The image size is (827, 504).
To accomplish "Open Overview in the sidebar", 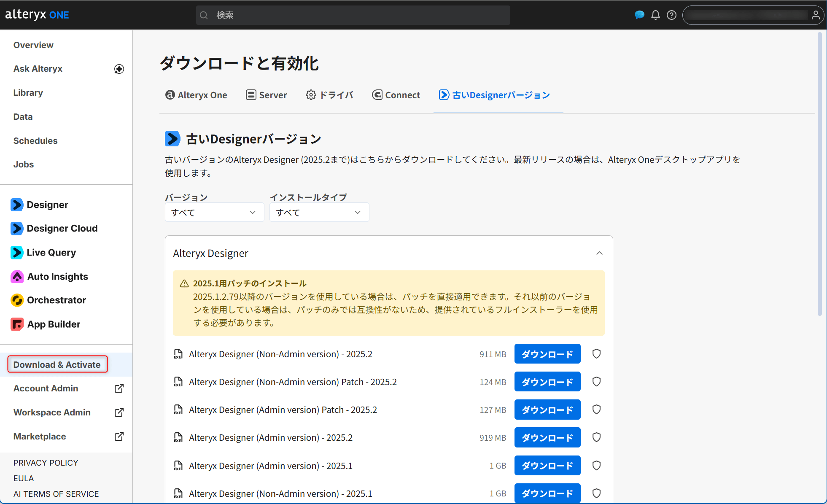I will click(33, 45).
